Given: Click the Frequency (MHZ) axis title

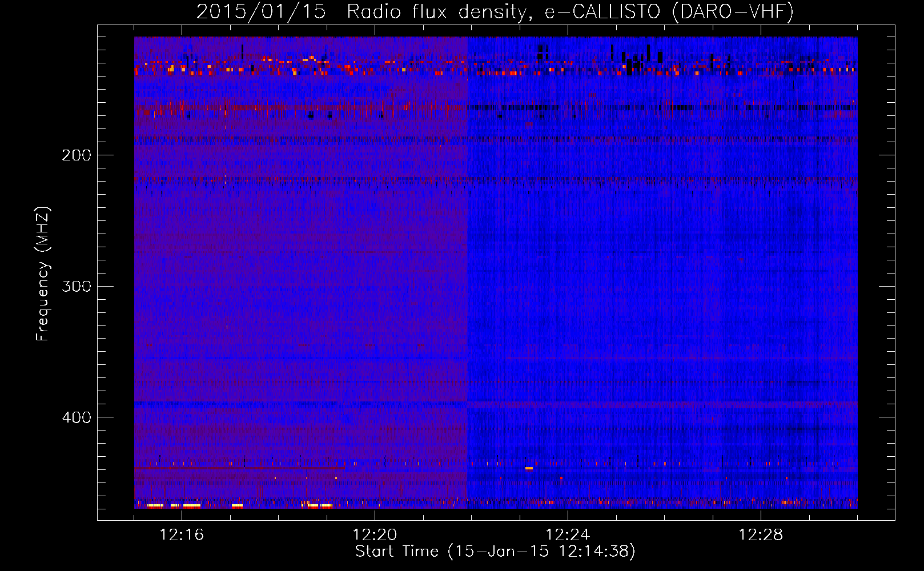Looking at the screenshot, I should point(43,274).
